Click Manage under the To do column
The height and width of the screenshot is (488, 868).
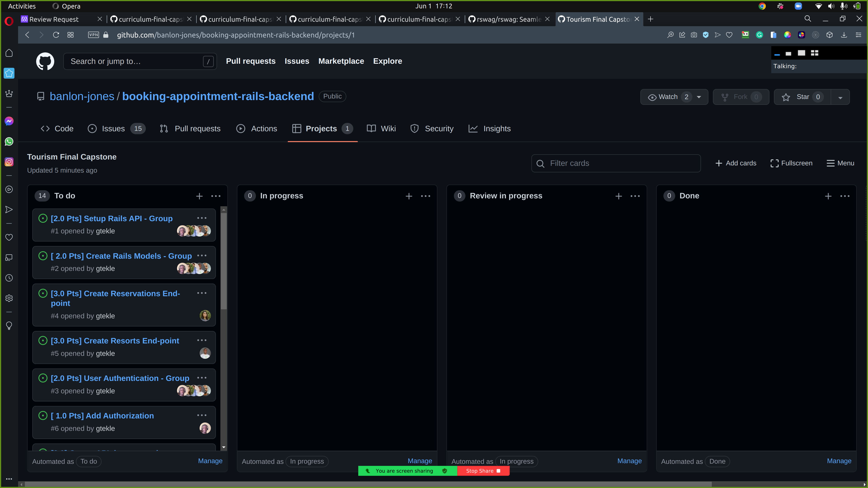point(210,461)
